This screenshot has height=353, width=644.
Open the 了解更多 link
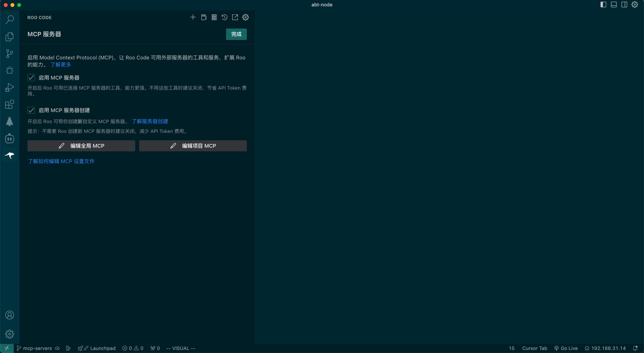click(x=61, y=65)
